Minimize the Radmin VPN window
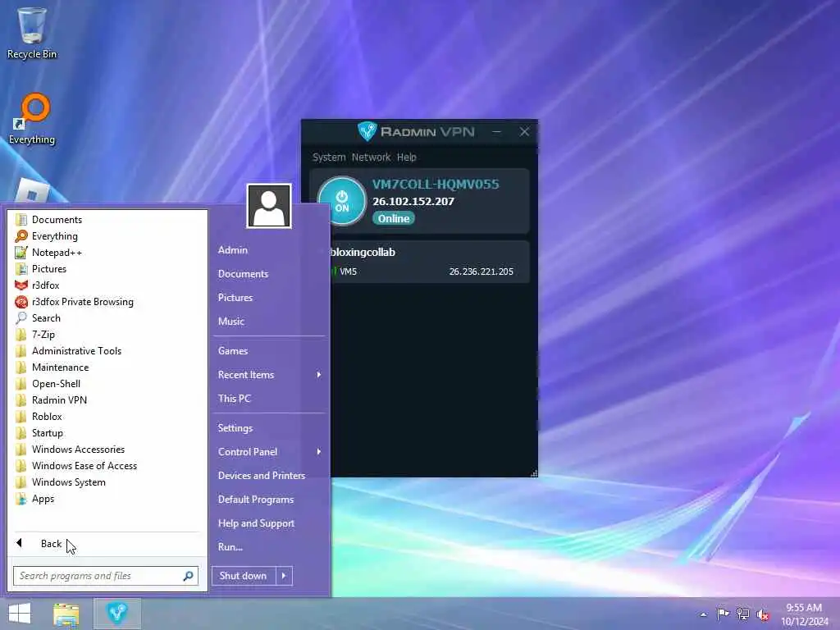 click(x=496, y=132)
